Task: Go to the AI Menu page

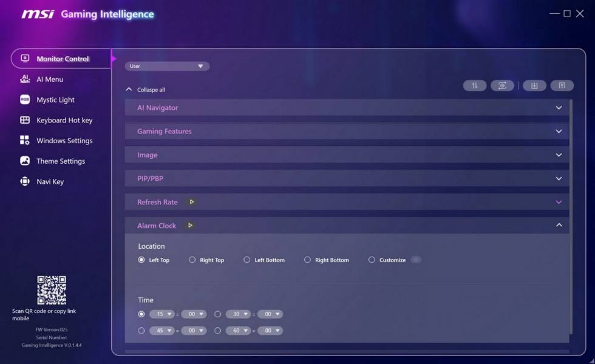Action: pos(49,79)
